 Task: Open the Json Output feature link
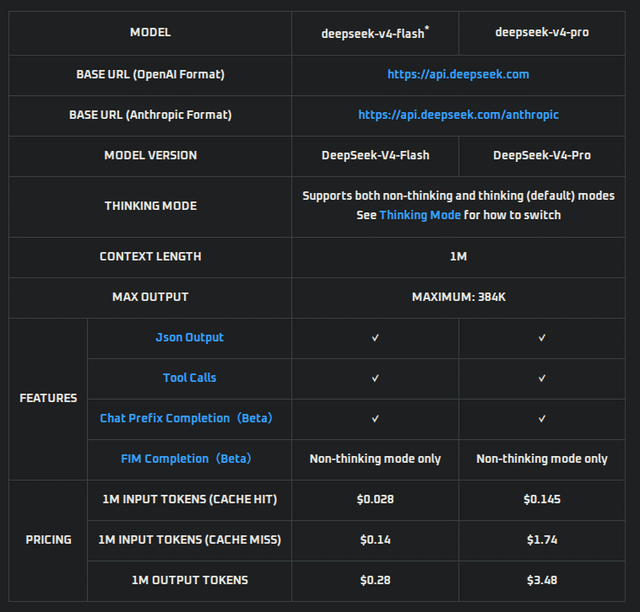pos(189,338)
